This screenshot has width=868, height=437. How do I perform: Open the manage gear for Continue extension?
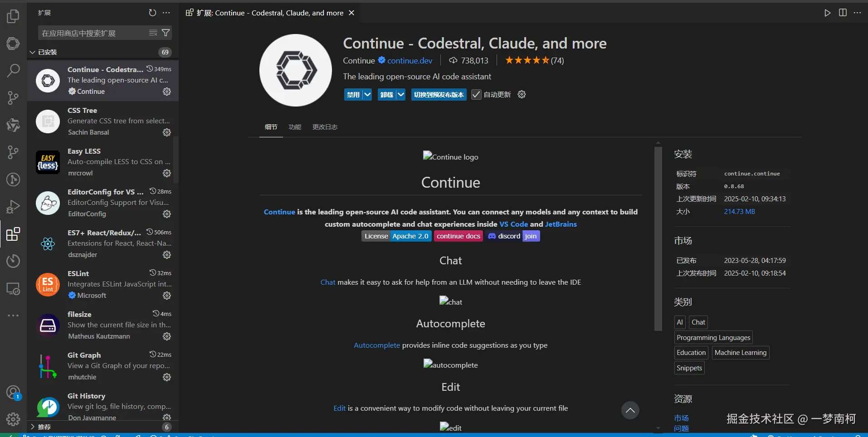coord(167,92)
